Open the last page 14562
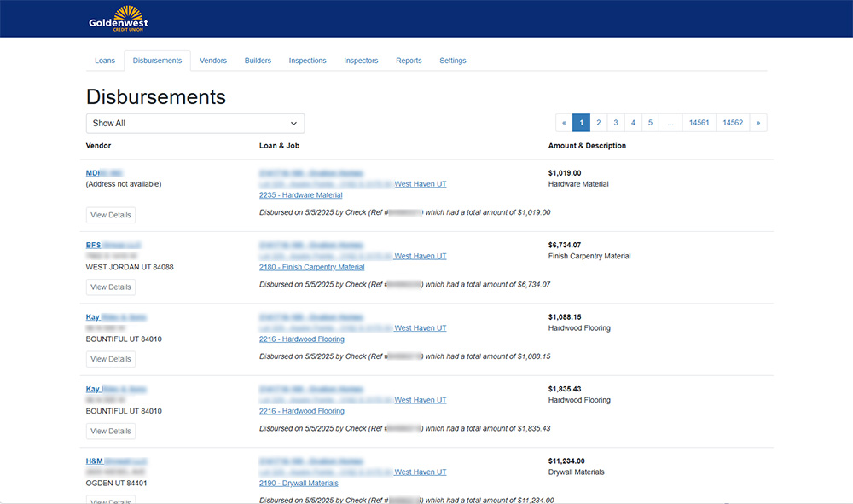 point(732,122)
